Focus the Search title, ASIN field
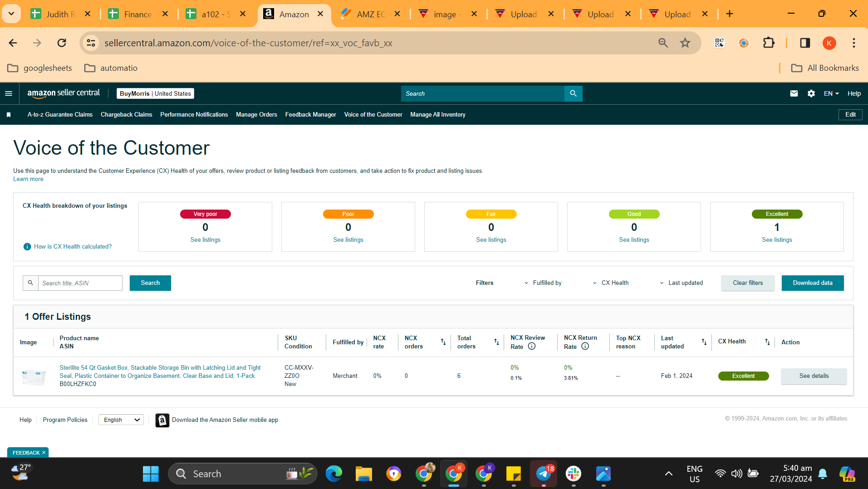The height and width of the screenshot is (489, 868). (80, 283)
